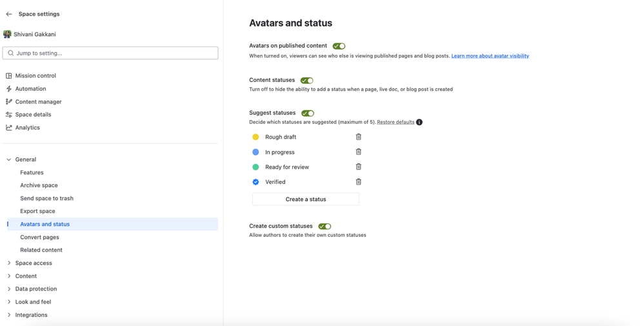Toggle Avatars on published content switch

coord(339,46)
